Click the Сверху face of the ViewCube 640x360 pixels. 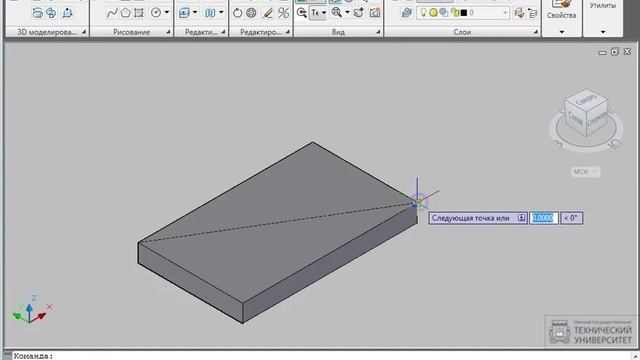coord(587,99)
